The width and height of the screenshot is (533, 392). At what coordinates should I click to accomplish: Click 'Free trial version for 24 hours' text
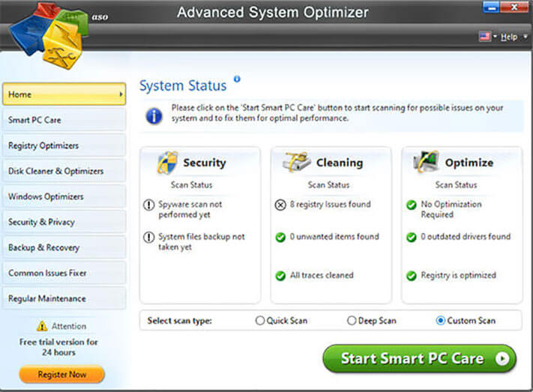[58, 347]
